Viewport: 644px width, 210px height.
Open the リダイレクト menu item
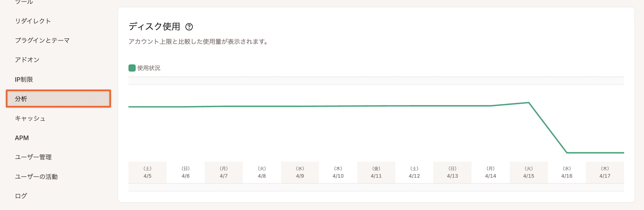(33, 21)
